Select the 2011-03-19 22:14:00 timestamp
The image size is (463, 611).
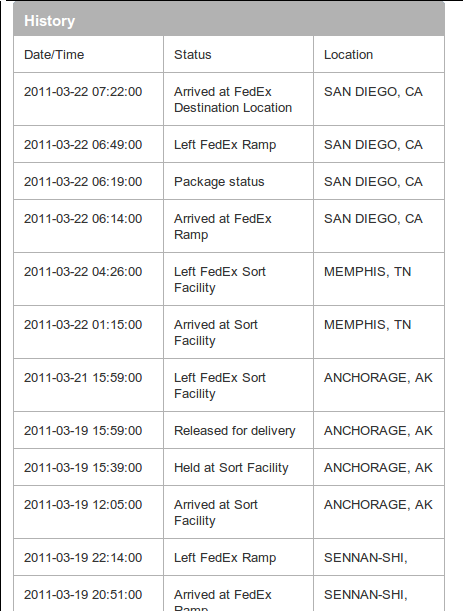(x=83, y=558)
